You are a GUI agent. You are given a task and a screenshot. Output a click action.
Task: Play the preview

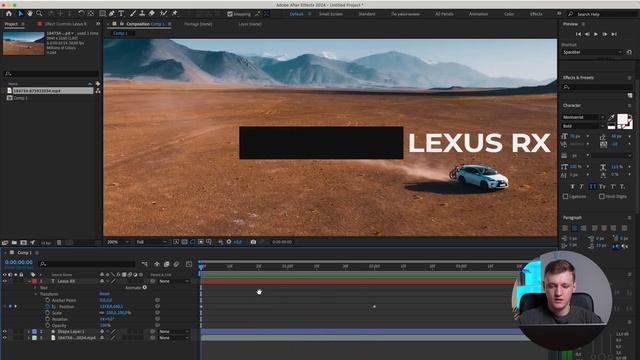596,34
